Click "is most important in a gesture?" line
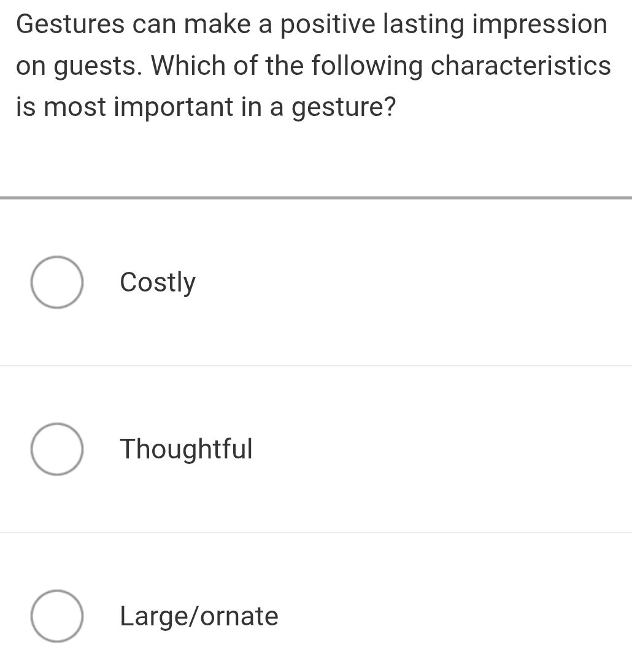Viewport: 632px width, 672px height. [x=206, y=107]
